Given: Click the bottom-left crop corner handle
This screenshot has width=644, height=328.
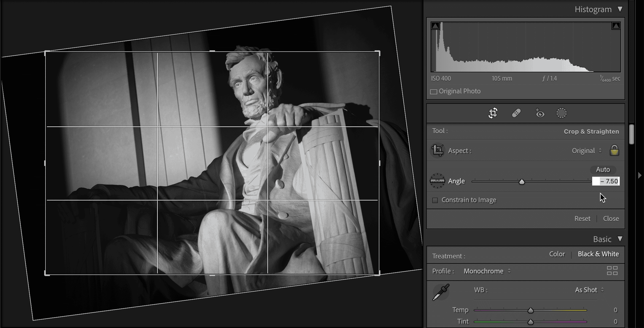Looking at the screenshot, I should tap(47, 274).
